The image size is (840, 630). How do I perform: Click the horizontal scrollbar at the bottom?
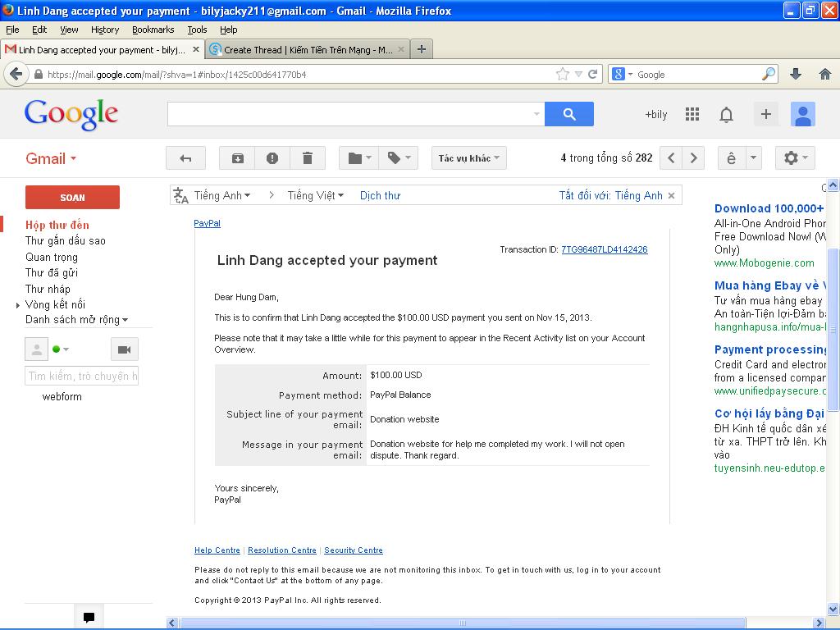click(x=463, y=623)
